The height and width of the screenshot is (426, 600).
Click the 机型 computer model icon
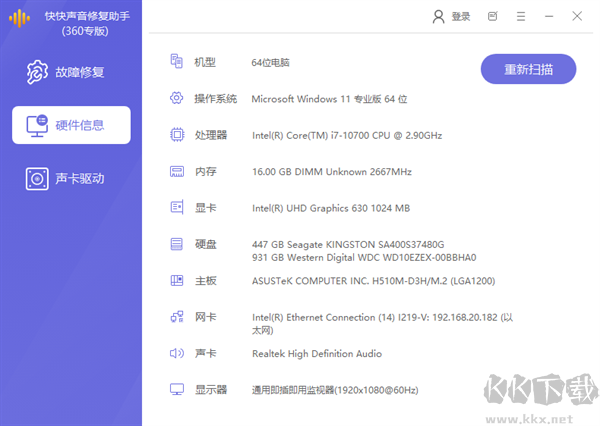click(x=177, y=62)
